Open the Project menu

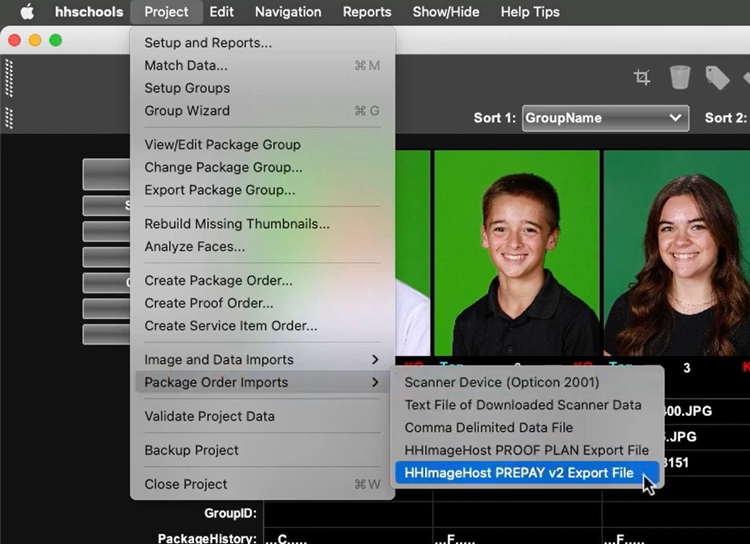166,11
